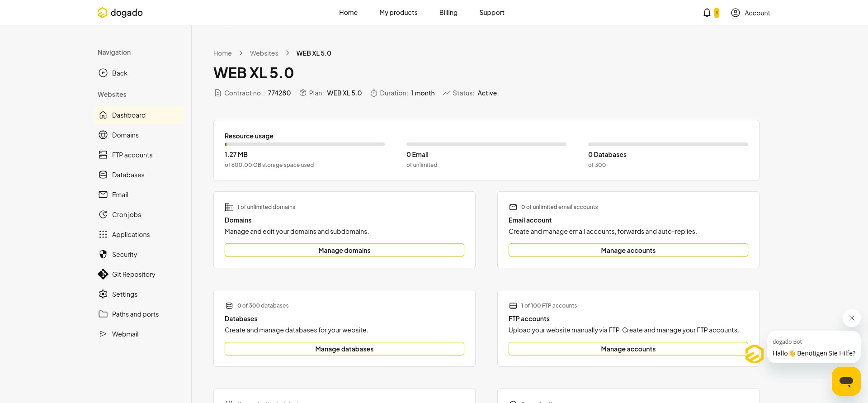Screen dimensions: 868x403
Task: Click the contract number 774280
Action: pos(279,93)
